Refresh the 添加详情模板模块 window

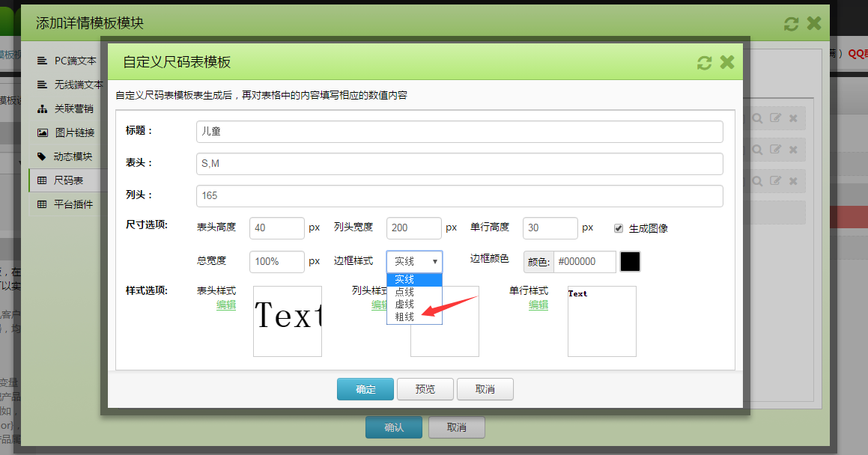click(791, 24)
